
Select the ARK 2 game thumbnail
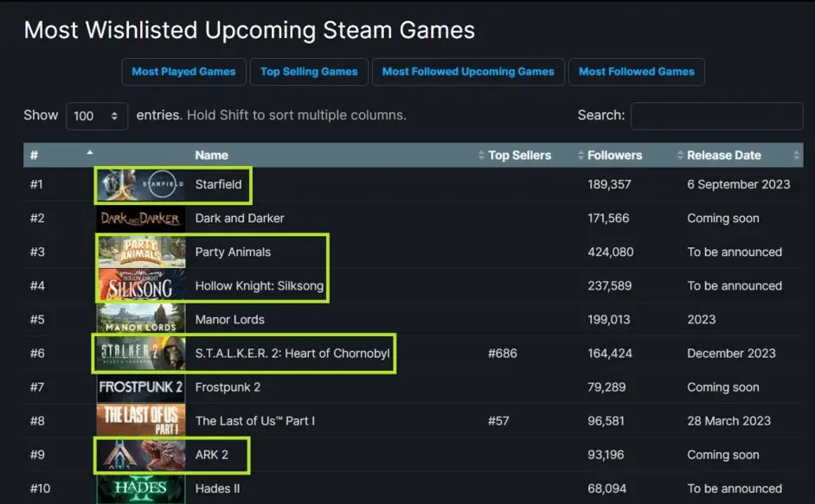point(141,455)
